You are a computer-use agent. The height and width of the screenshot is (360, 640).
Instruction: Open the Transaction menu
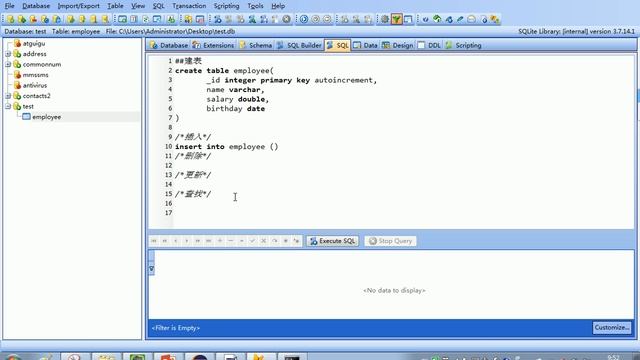coord(189,6)
